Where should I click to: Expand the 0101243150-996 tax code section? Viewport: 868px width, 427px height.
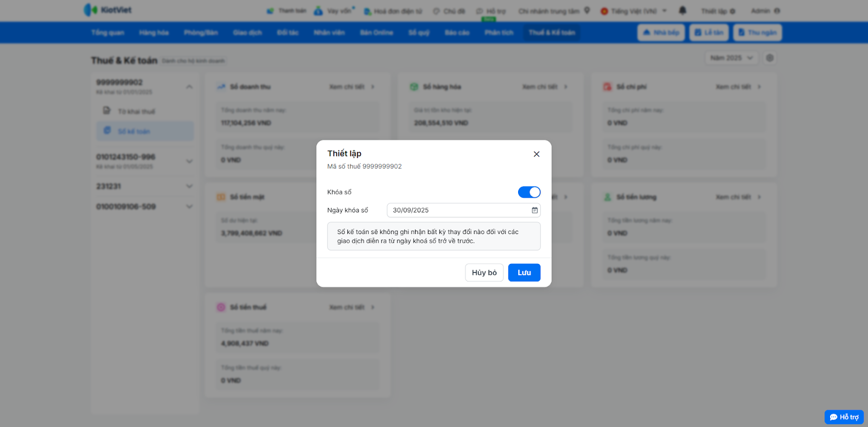(189, 161)
